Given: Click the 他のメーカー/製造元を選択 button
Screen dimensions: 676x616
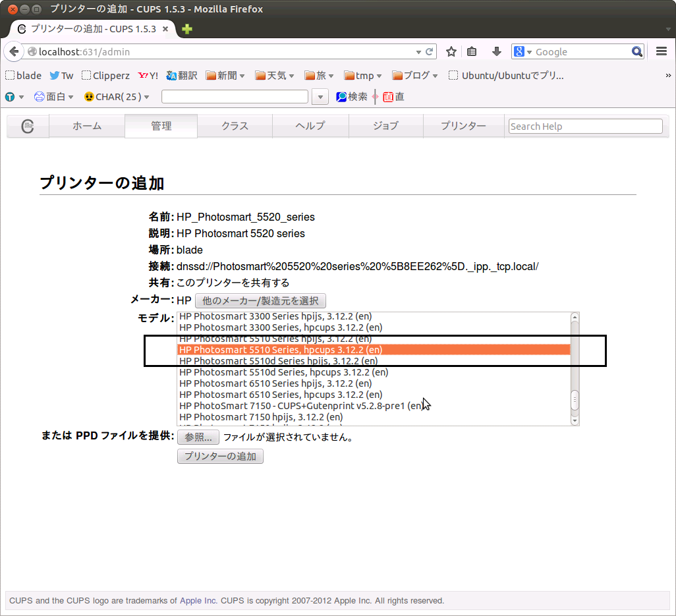Looking at the screenshot, I should click(260, 300).
